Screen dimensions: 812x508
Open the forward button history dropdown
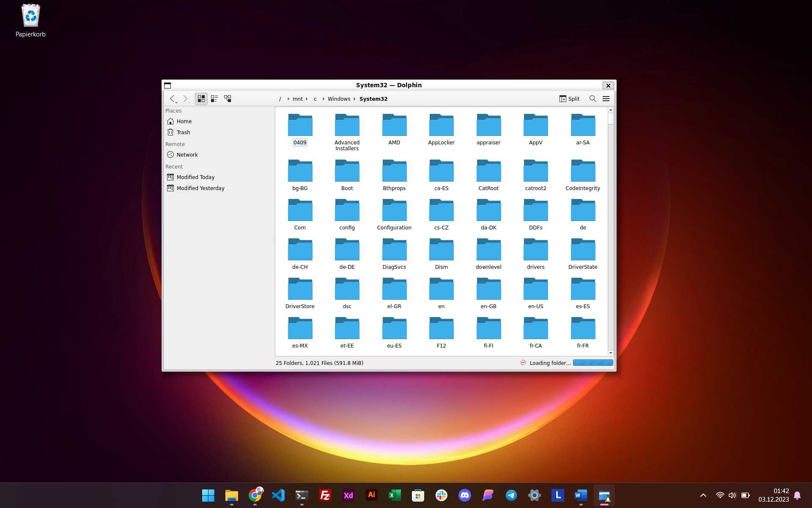coord(189,102)
